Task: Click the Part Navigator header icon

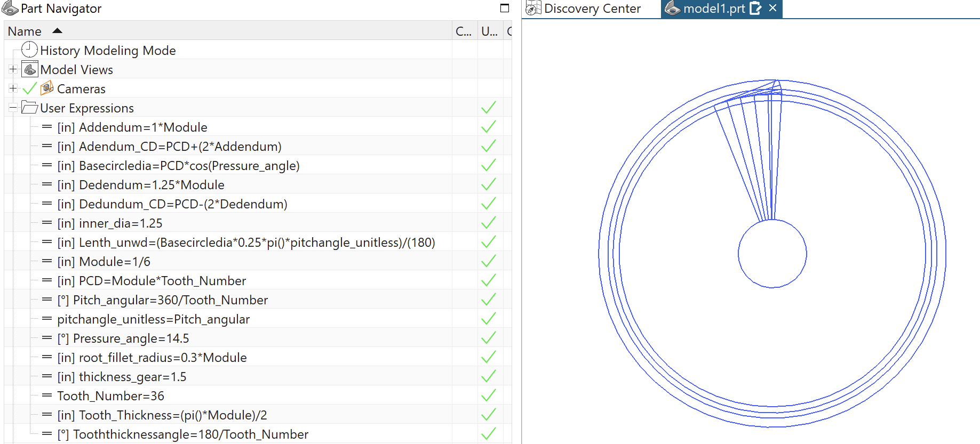Action: tap(10, 9)
